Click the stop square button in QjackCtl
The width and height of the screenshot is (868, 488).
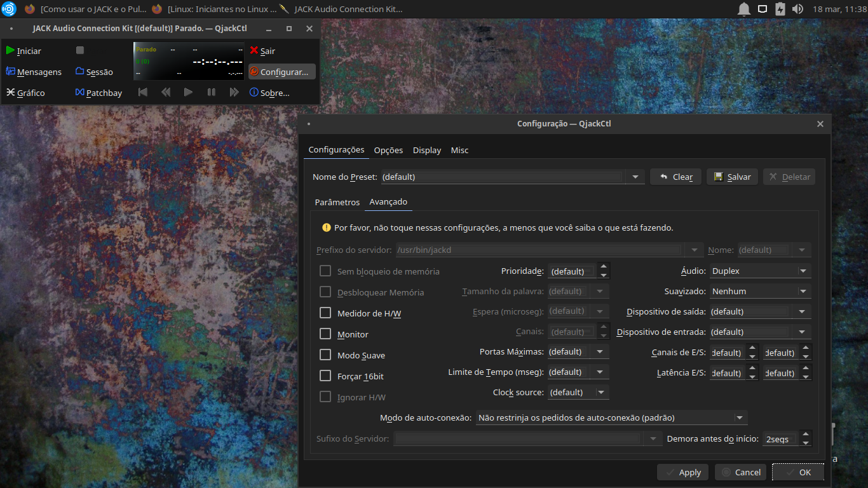(80, 50)
